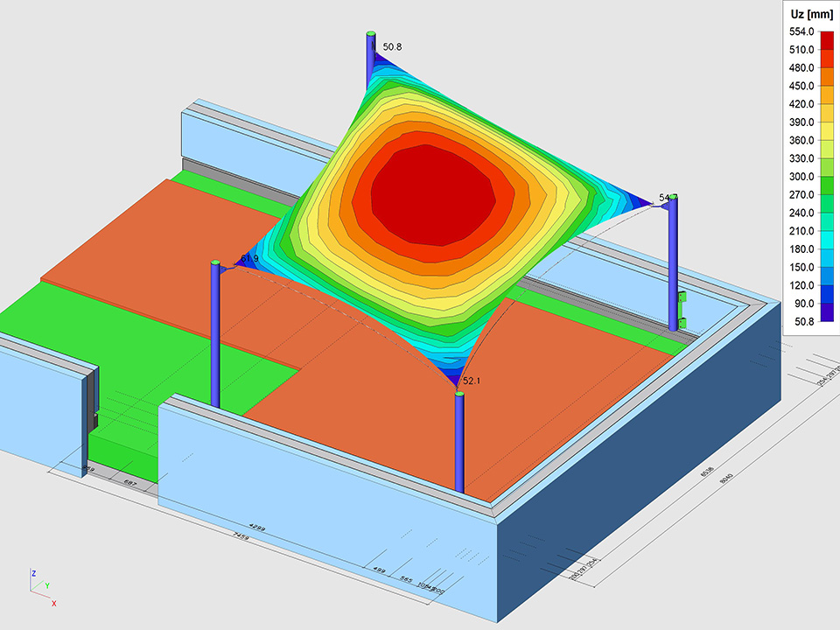Select the 51.9 label at the left mast
The height and width of the screenshot is (630, 840).
[x=249, y=259]
